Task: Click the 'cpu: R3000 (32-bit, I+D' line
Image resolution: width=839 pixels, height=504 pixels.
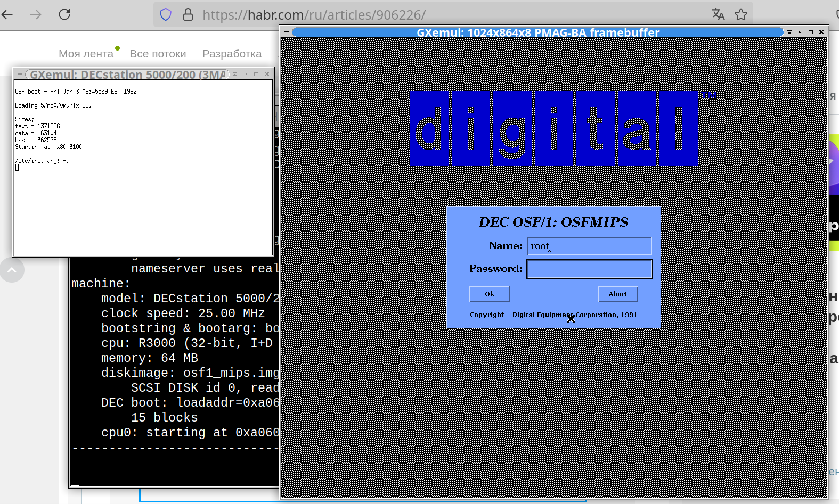Action: pos(187,343)
